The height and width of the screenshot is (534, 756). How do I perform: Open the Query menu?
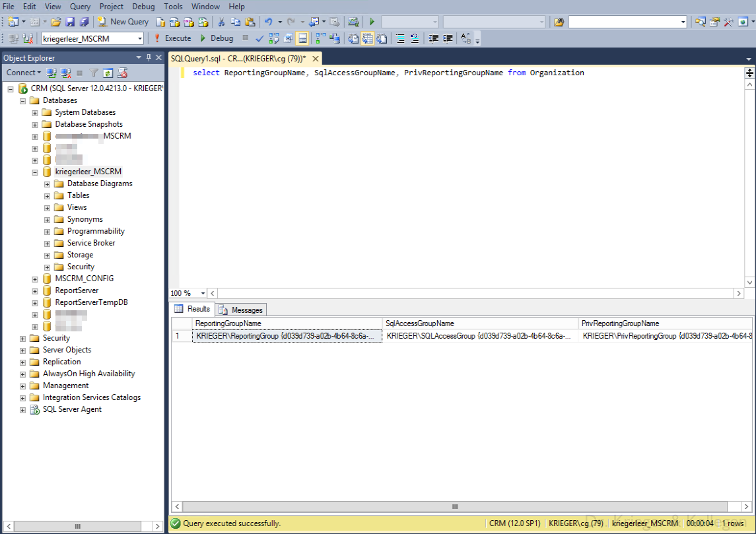pyautogui.click(x=80, y=7)
